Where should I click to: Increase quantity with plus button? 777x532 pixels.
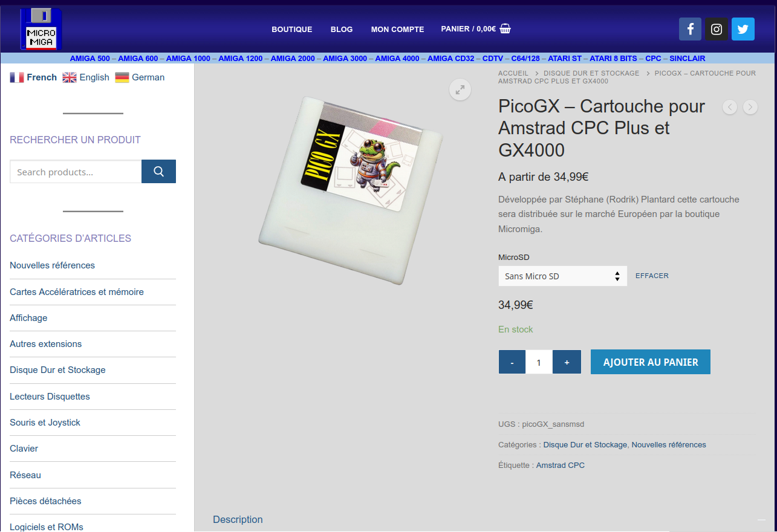[x=567, y=362]
